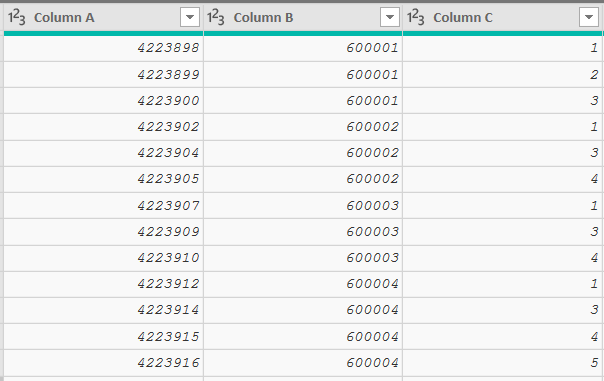This screenshot has height=381, width=604.
Task: Click Column C cell in row 4223910
Action: [x=502, y=258]
